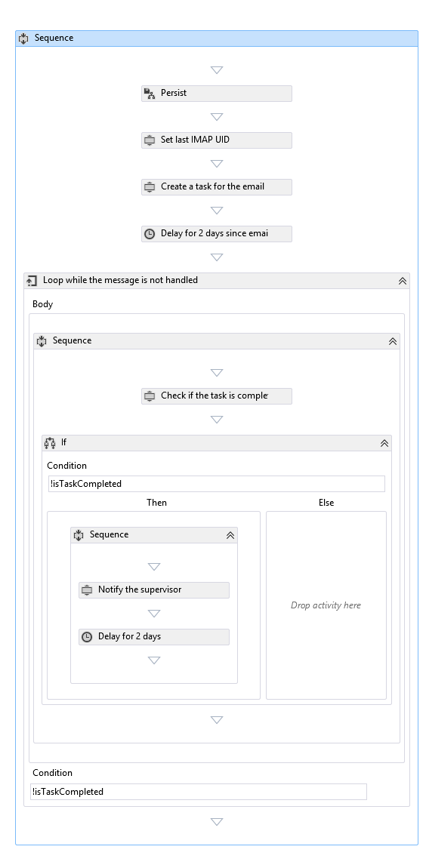The image size is (426, 868).
Task: Click the insertion triangle below Delay for 2 days
Action: pyautogui.click(x=154, y=660)
